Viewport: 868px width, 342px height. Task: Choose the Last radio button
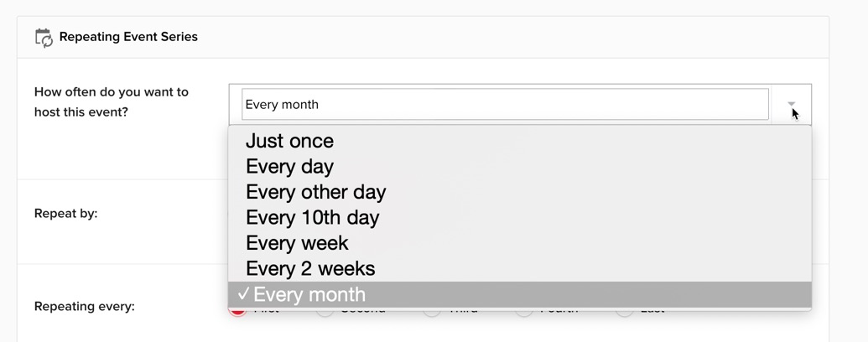point(624,311)
